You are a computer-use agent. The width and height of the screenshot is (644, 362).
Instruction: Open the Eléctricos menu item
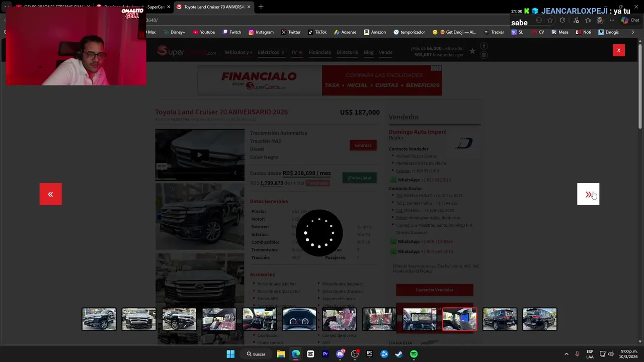[x=271, y=52]
